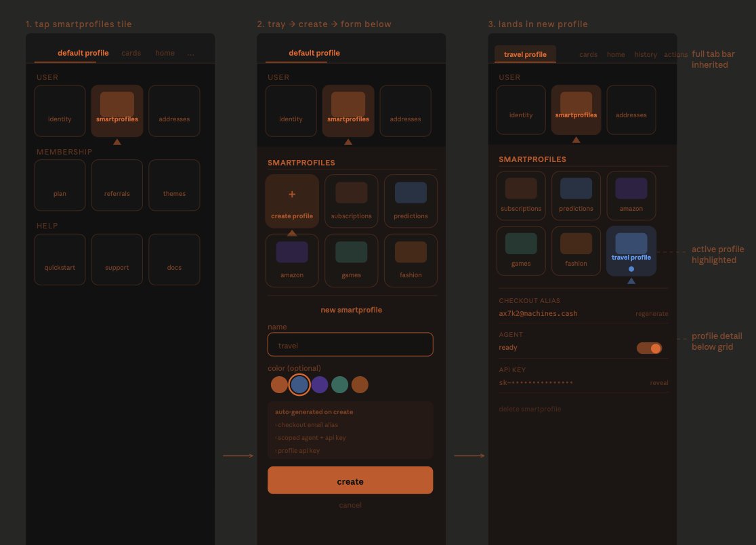Image resolution: width=756 pixels, height=545 pixels.
Task: Toggle the agent ready switch
Action: pos(650,348)
